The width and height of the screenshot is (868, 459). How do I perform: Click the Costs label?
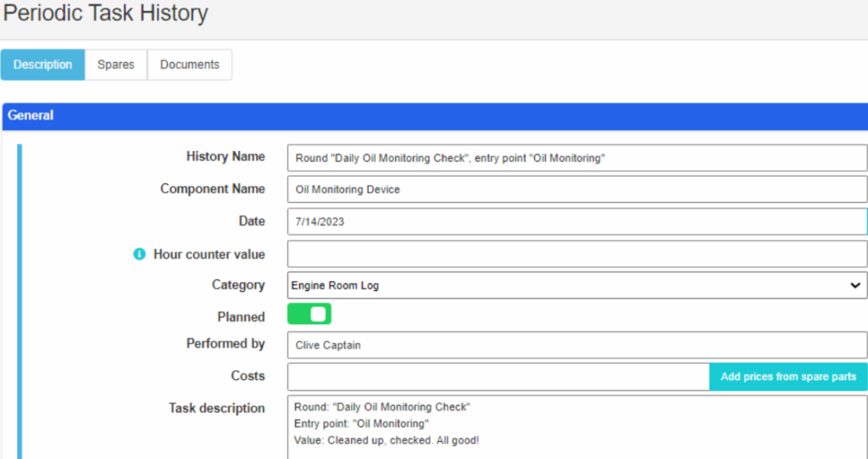click(x=248, y=376)
